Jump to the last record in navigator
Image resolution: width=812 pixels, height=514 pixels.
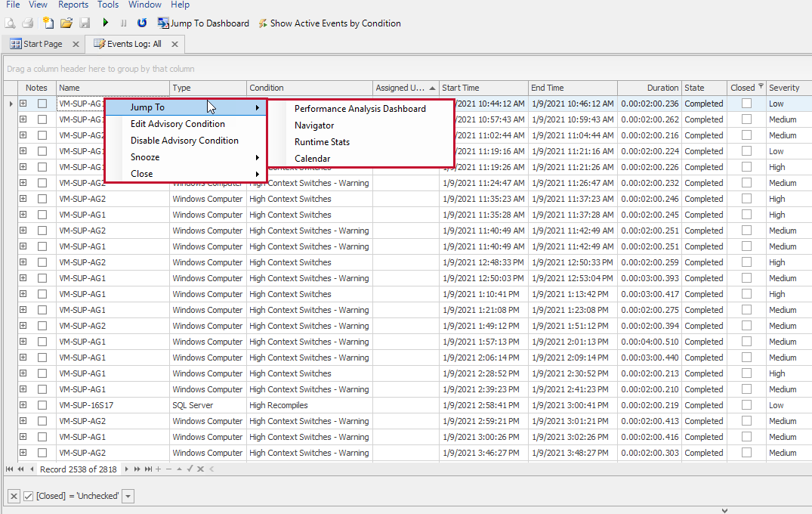(x=148, y=469)
